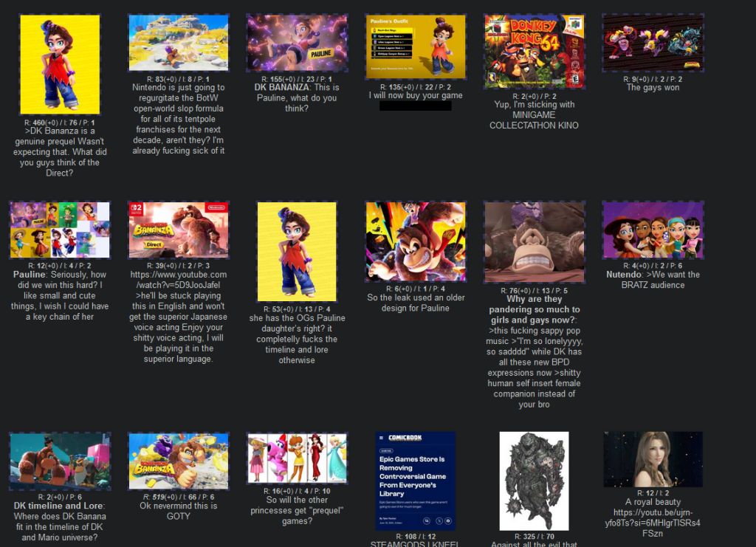The width and height of the screenshot is (756, 547).
Task: Click the youtube.com watch link text
Action: coord(179,280)
